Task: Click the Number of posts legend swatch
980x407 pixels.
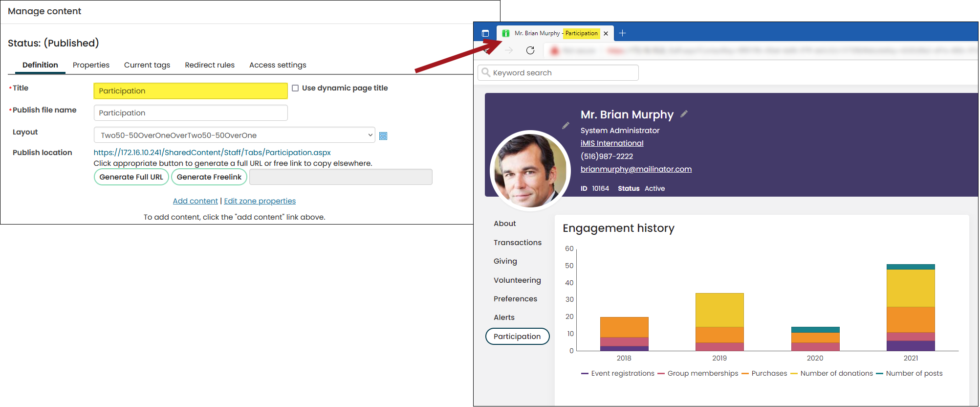Action: point(879,374)
